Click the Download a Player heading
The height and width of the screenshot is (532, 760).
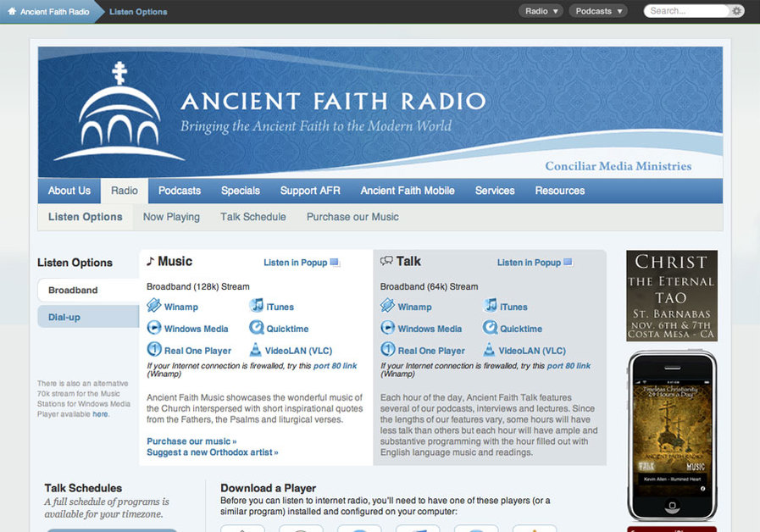coord(268,488)
